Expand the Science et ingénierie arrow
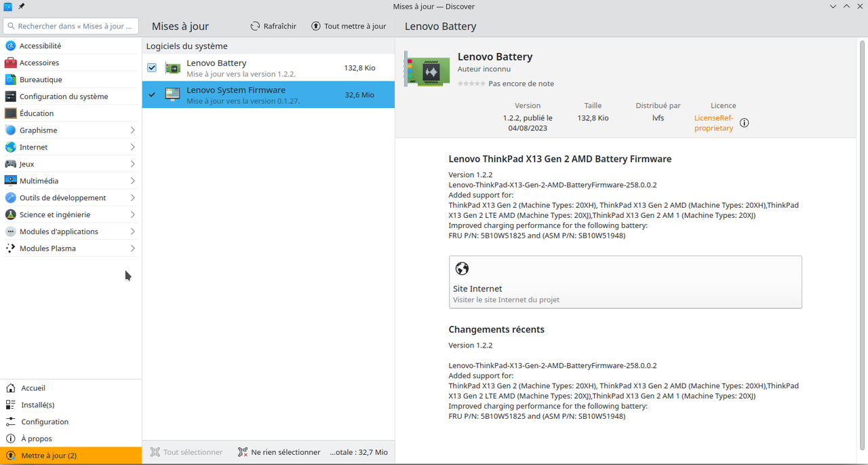This screenshot has width=868, height=465. coord(132,215)
